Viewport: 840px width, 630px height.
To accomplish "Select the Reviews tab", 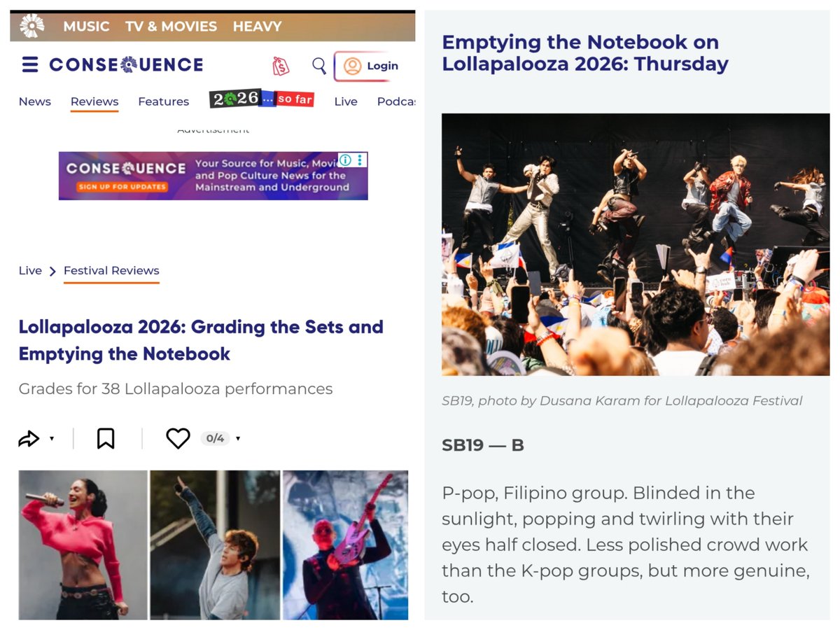I will point(94,101).
